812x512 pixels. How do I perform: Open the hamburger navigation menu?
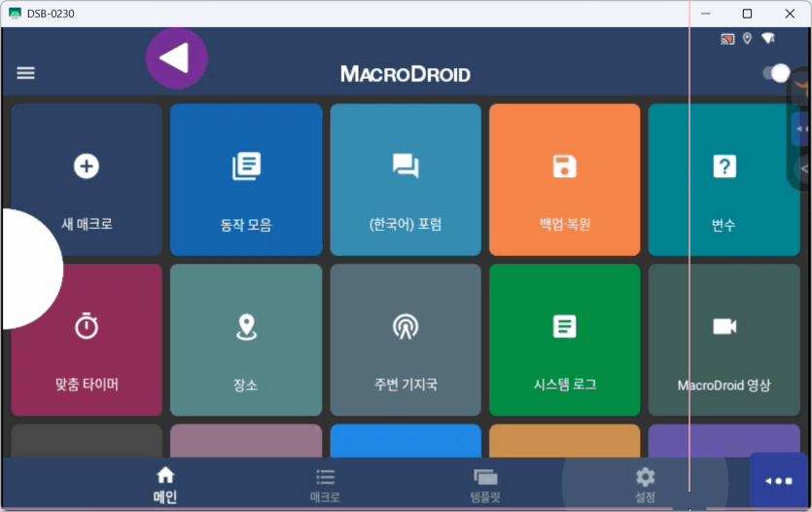coord(26,73)
